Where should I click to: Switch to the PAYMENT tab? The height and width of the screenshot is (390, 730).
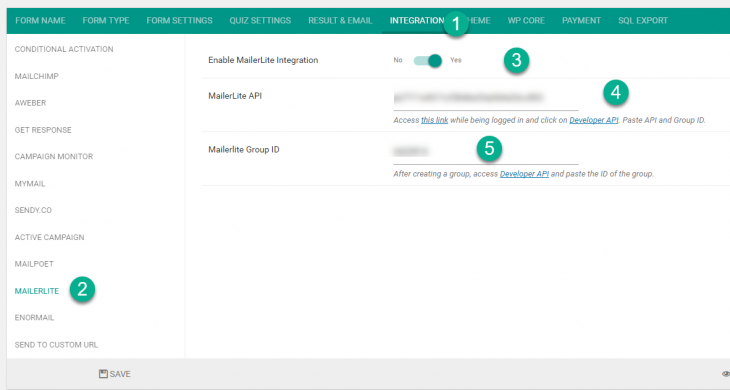pyautogui.click(x=581, y=20)
